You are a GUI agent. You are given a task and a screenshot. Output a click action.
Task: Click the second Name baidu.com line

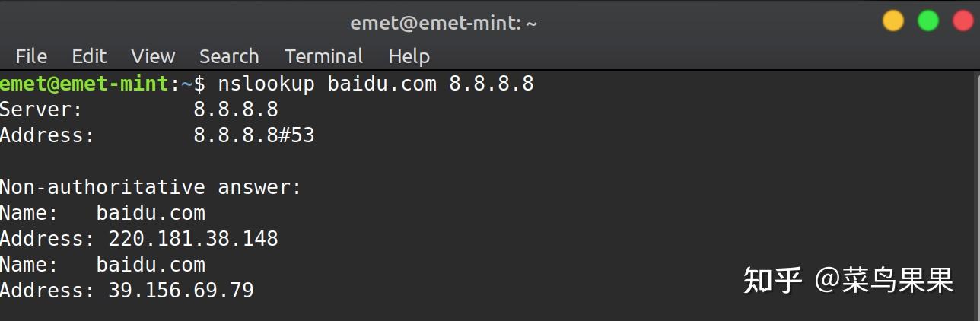[103, 265]
